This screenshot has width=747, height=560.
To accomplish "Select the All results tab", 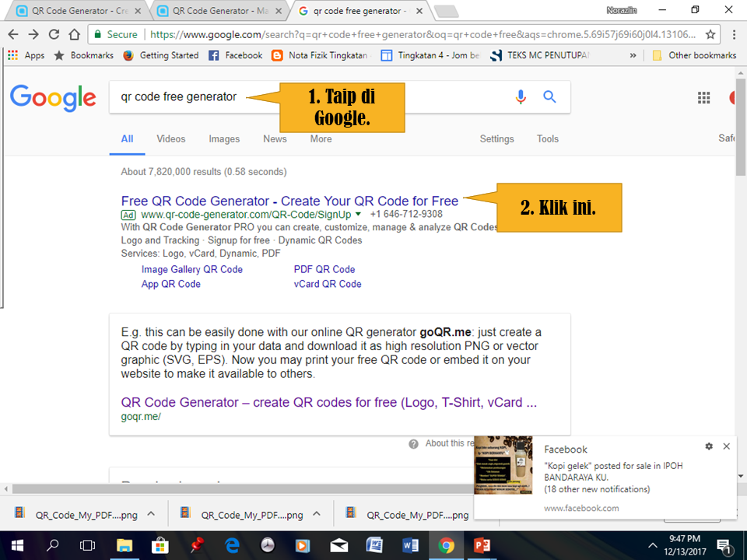I will pyautogui.click(x=127, y=139).
